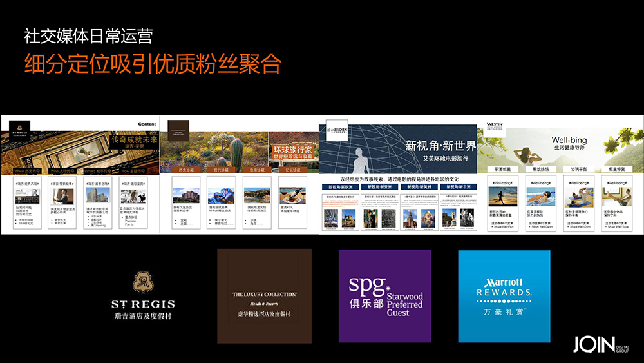Select the 'How 鉴证传奇' tab label

click(x=133, y=171)
